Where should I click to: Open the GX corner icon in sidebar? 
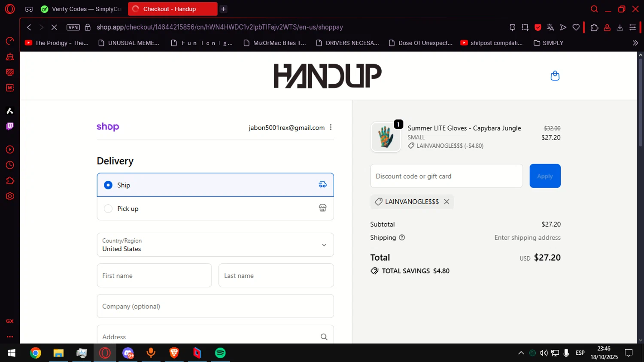[x=10, y=321]
